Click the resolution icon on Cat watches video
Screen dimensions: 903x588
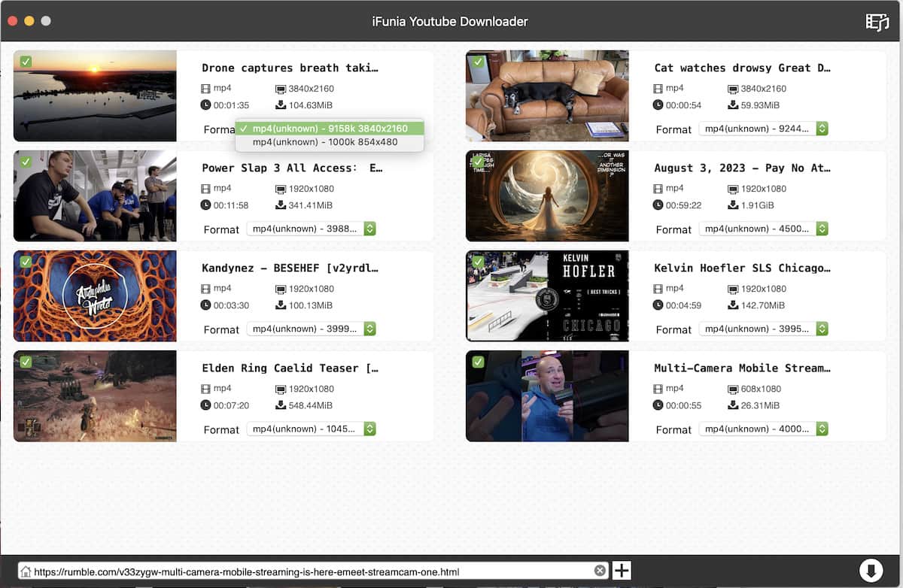[734, 89]
